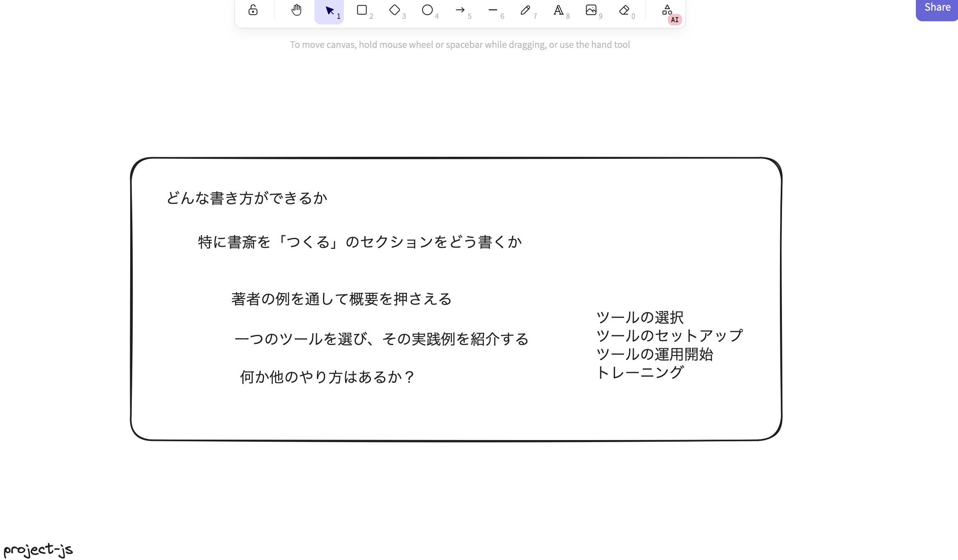This screenshot has width=958, height=560.
Task: Activate the Selection tool
Action: [329, 10]
